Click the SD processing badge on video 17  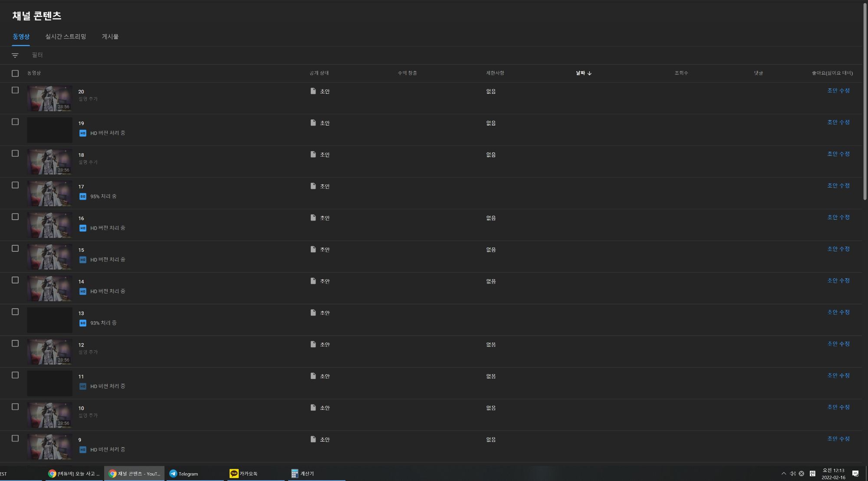[x=82, y=197]
